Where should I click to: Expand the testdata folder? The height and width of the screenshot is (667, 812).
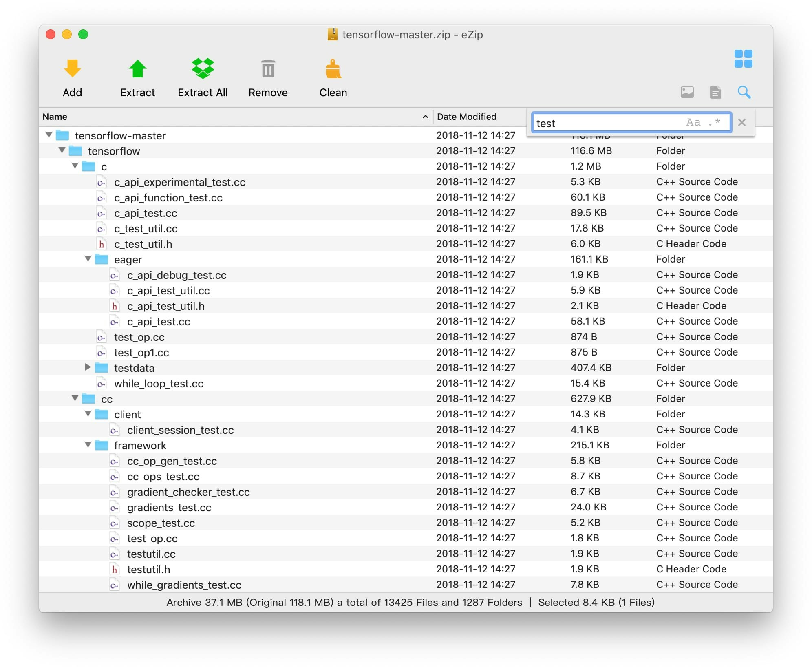tap(88, 367)
